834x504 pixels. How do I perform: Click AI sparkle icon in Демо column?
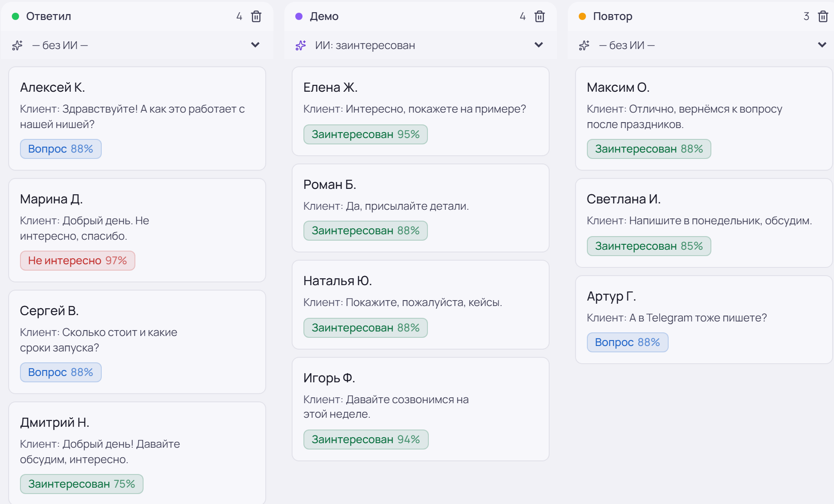301,45
